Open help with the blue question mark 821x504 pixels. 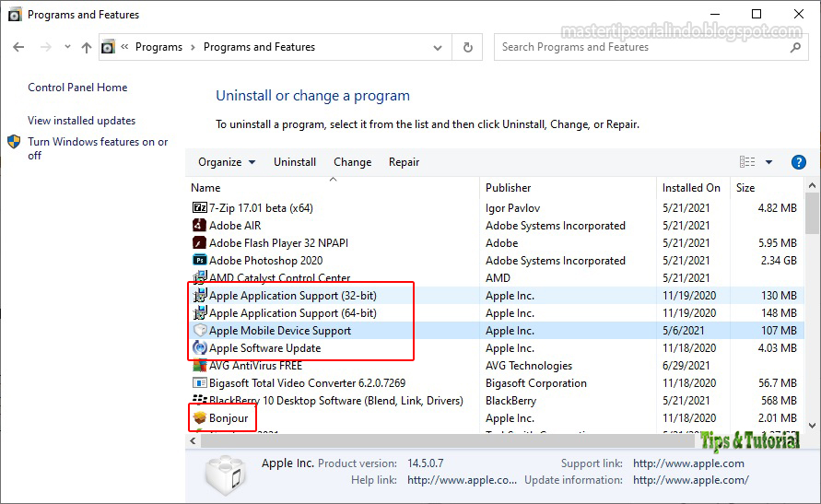tap(798, 162)
